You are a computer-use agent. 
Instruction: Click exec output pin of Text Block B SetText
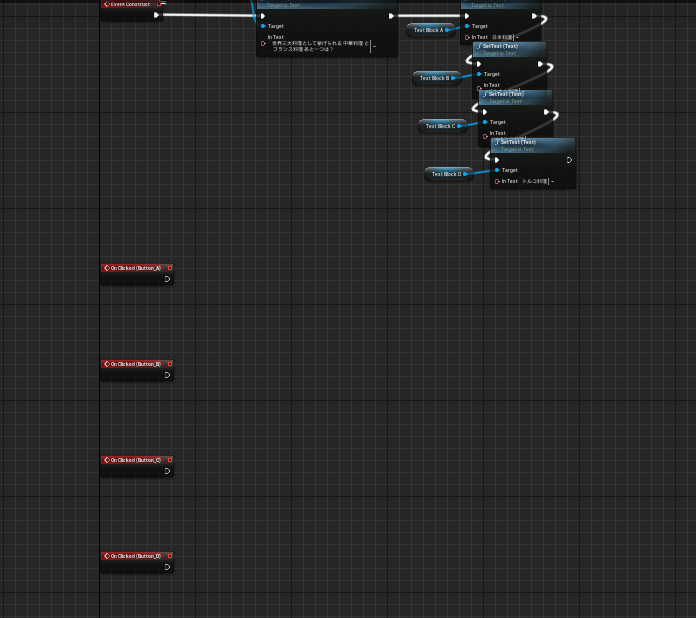(x=540, y=64)
